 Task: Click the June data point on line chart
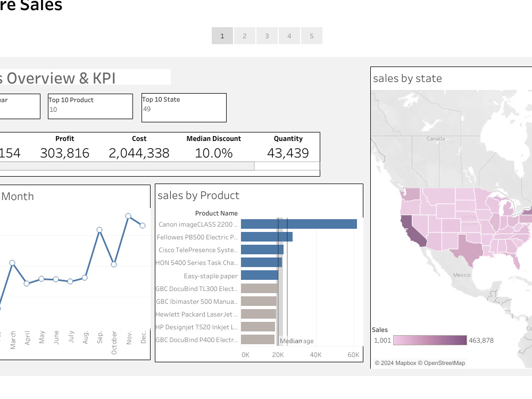coord(56,280)
